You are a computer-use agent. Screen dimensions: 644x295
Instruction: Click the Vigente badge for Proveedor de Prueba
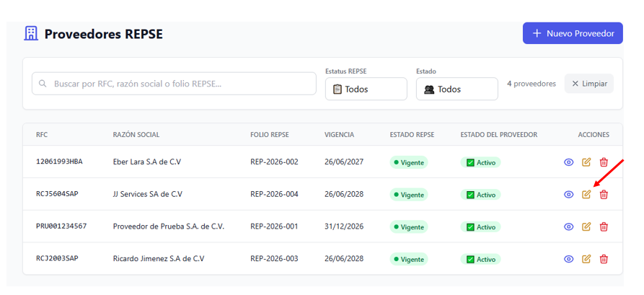click(x=409, y=226)
